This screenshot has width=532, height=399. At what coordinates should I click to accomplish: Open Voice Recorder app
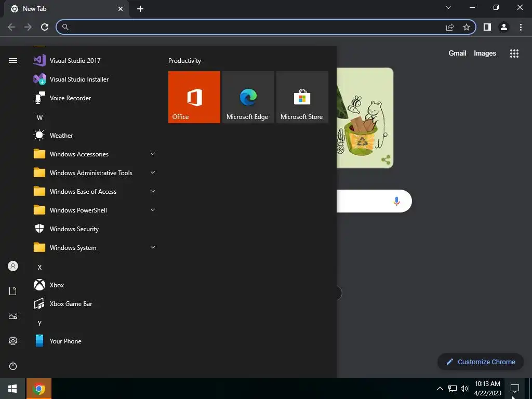tap(95, 98)
